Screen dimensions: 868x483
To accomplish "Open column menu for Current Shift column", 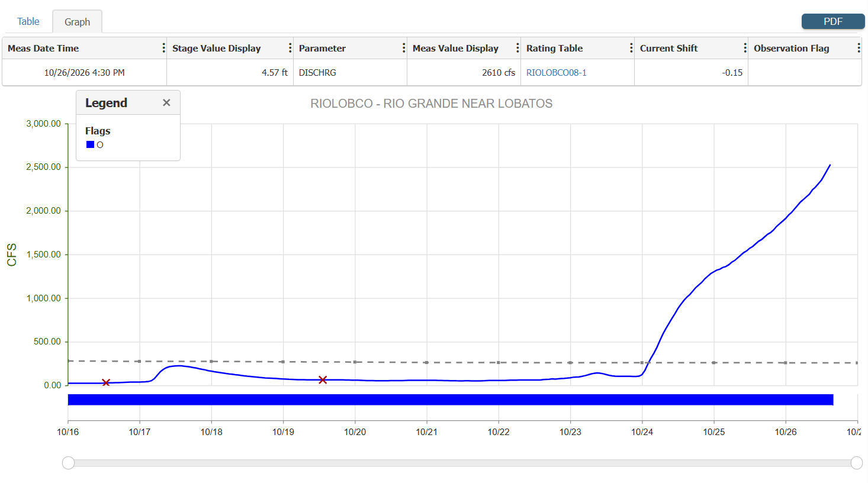I will point(744,48).
